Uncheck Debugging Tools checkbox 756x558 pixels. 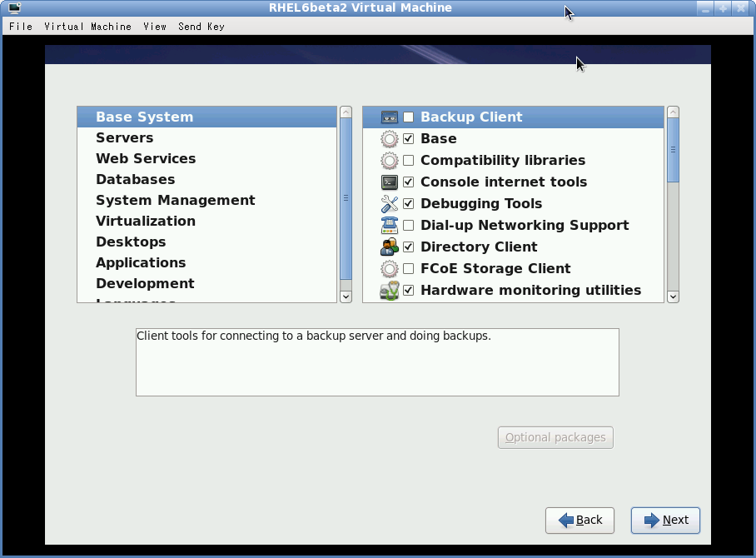pos(408,203)
